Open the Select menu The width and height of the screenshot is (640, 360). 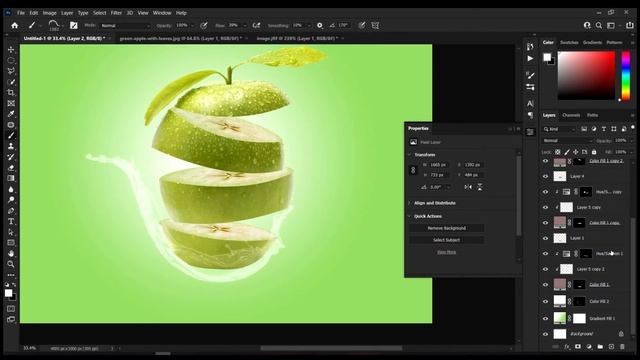pyautogui.click(x=99, y=13)
